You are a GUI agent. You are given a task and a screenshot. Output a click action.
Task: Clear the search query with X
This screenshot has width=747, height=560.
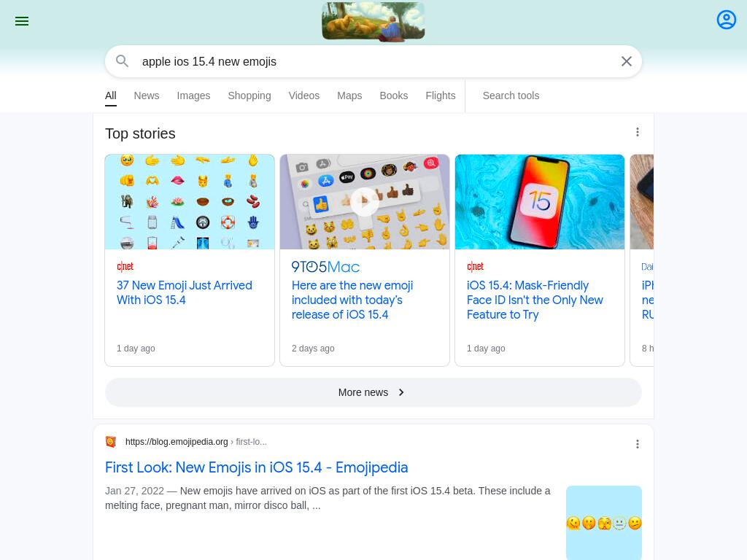627,61
